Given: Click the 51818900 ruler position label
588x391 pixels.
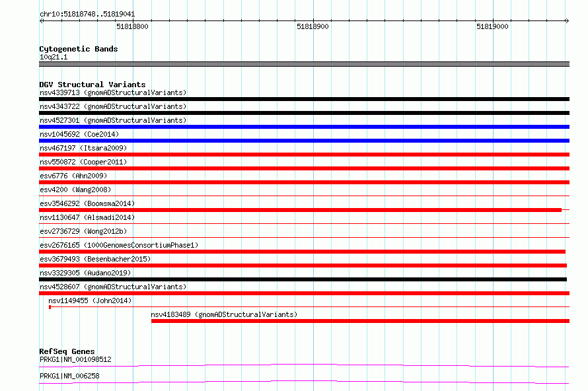Looking at the screenshot, I should [x=312, y=26].
